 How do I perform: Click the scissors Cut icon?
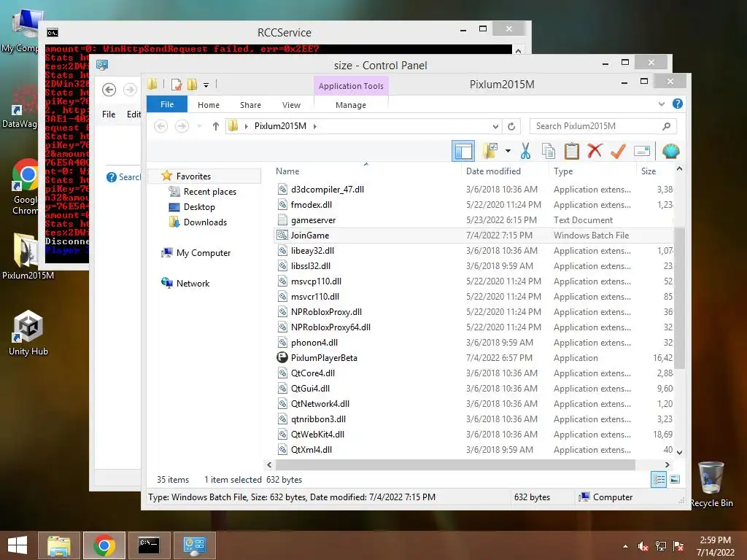525,152
